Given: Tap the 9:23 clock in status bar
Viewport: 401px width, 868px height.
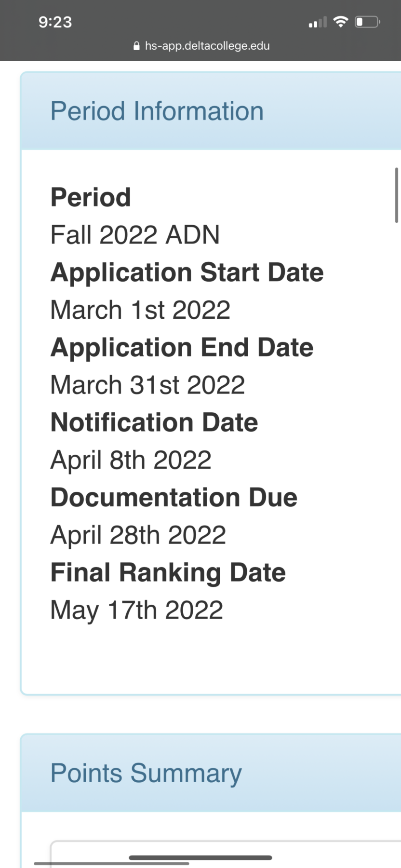Looking at the screenshot, I should tap(55, 22).
